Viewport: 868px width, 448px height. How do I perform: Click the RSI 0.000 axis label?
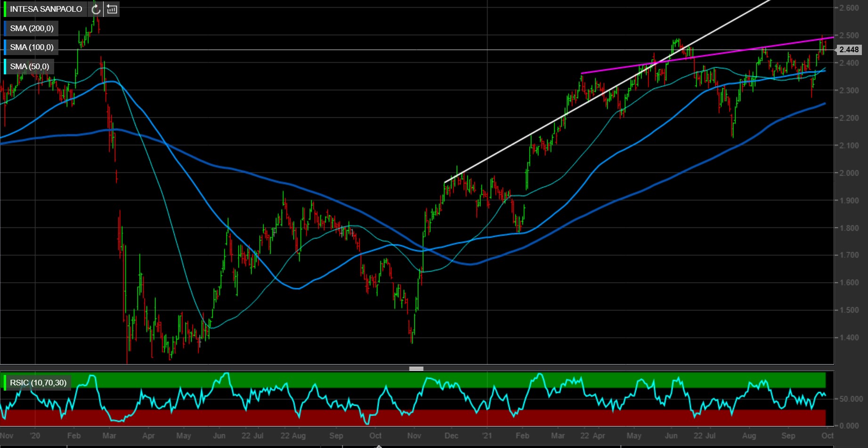(x=849, y=425)
